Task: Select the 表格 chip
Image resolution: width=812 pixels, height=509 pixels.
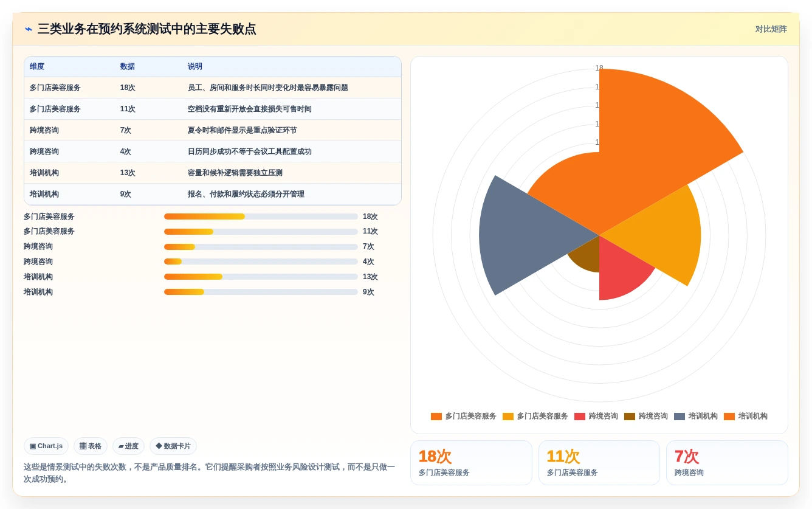Action: pos(91,446)
